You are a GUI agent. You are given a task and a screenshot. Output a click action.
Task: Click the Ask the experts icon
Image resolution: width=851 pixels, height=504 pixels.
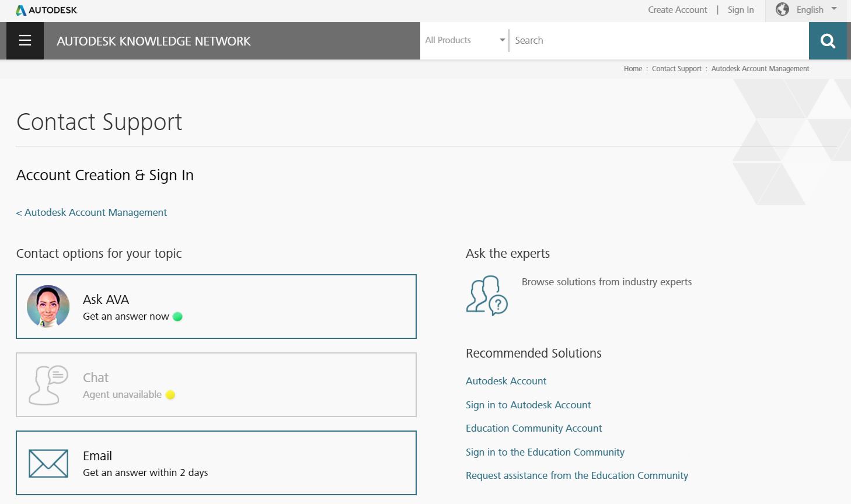(x=486, y=295)
